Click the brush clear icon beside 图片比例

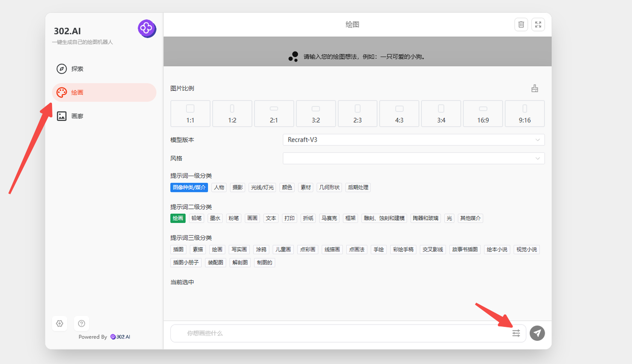tap(535, 89)
